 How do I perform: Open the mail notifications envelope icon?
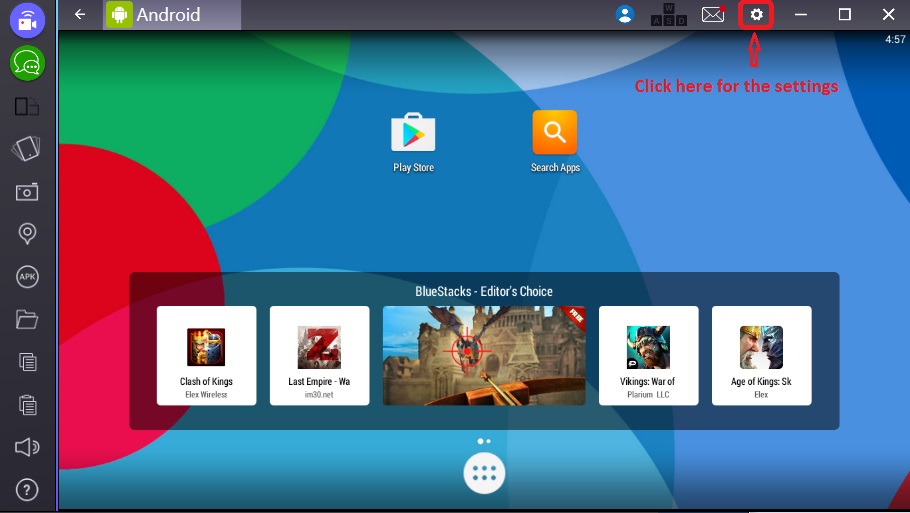tap(713, 15)
